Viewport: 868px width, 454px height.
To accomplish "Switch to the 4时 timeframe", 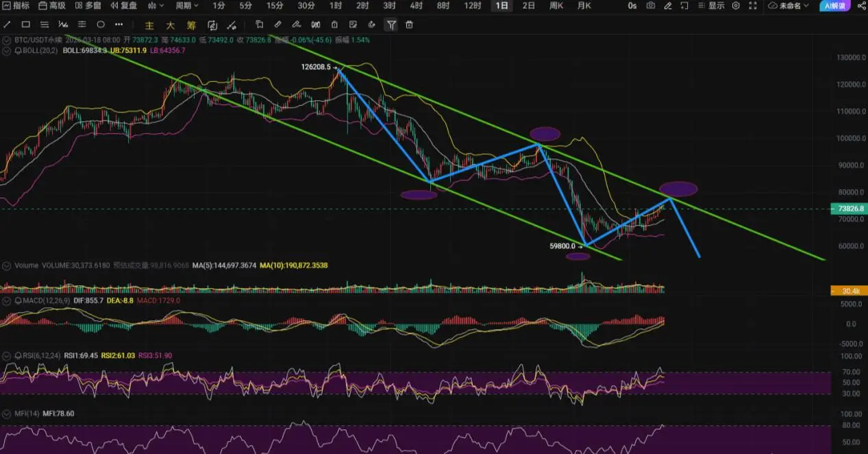I will pyautogui.click(x=416, y=5).
